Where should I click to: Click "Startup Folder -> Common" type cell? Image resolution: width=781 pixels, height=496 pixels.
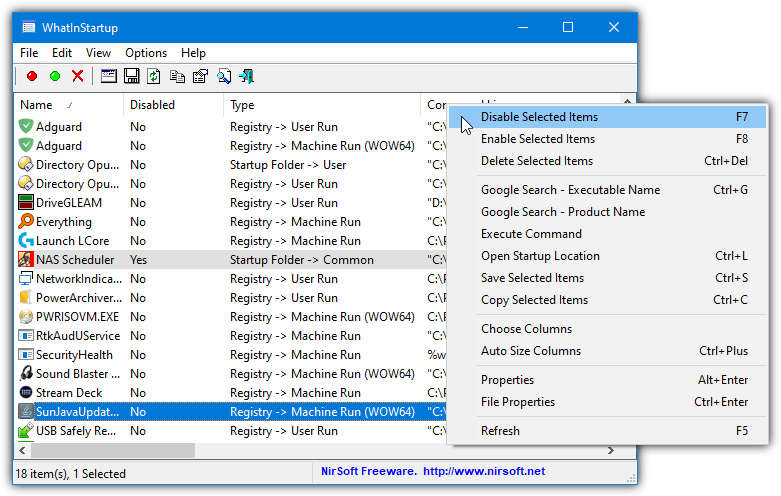(x=302, y=259)
